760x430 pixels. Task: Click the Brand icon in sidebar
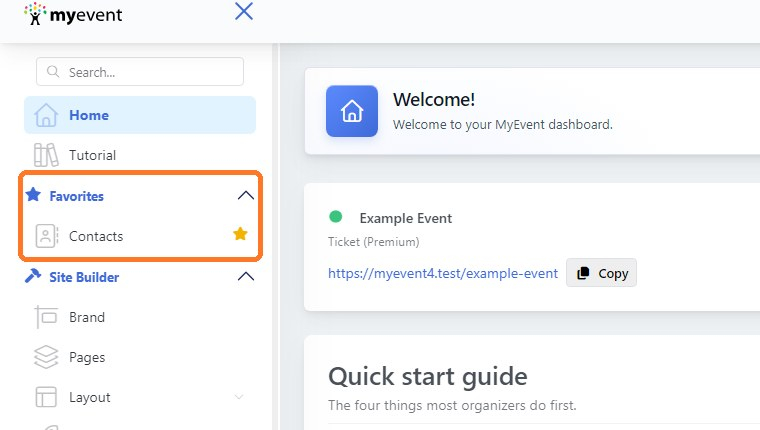46,317
